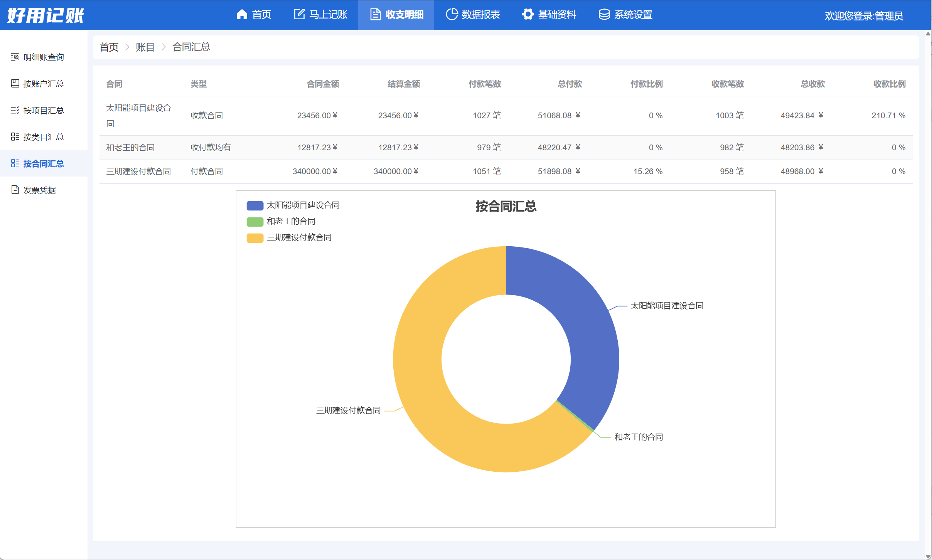
Task: Open the 收支明细 navigation tab
Action: (396, 15)
